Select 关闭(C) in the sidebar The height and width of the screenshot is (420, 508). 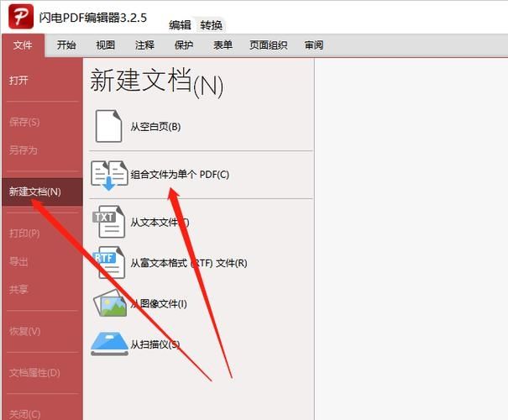(x=24, y=414)
